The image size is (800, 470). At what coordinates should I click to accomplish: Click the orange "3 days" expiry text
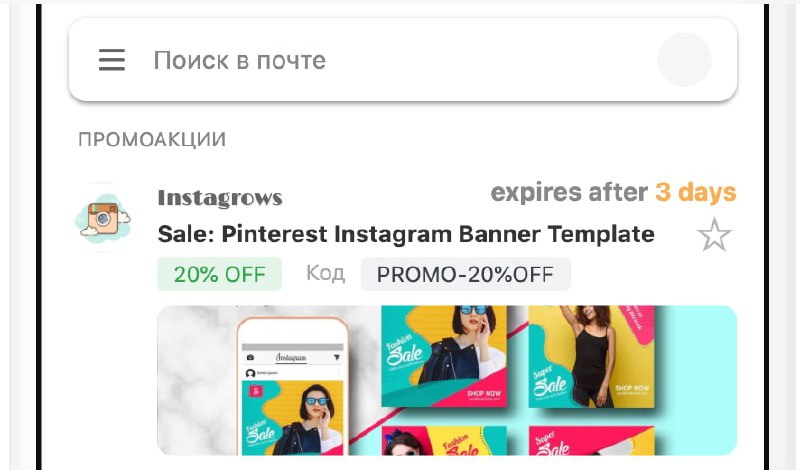point(695,192)
